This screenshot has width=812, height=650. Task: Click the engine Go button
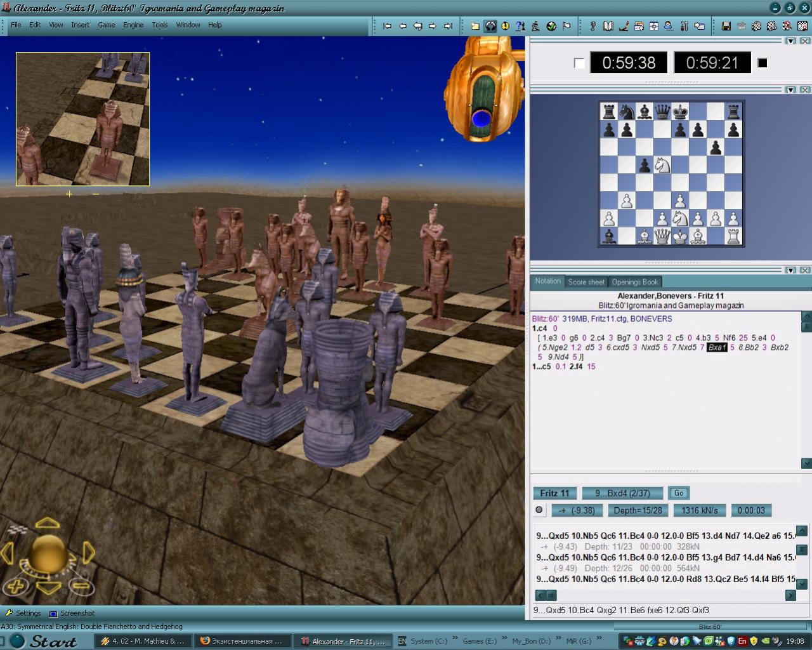(x=679, y=493)
